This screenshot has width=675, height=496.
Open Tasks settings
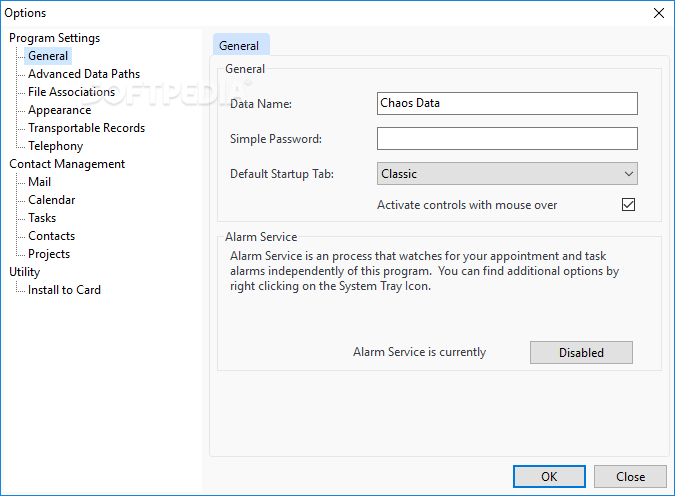click(42, 218)
